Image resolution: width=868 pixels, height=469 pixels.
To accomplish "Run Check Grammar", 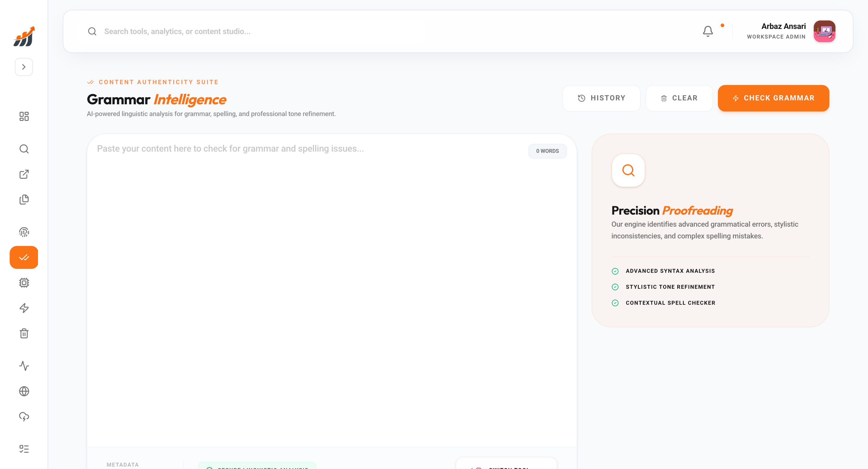I will point(773,98).
